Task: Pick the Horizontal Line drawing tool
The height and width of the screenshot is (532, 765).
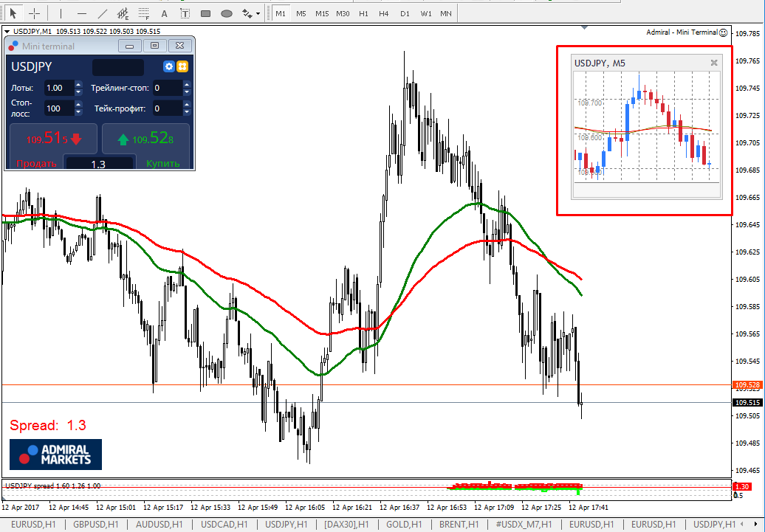Action: coord(82,14)
